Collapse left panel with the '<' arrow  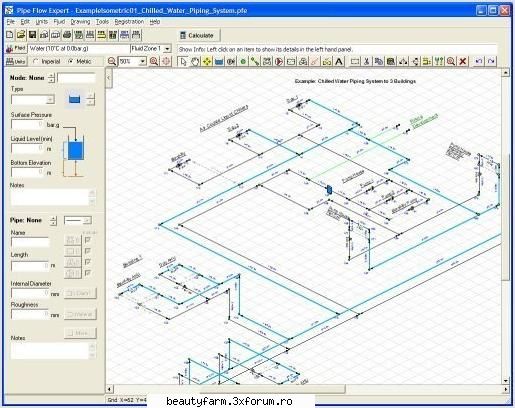click(109, 78)
